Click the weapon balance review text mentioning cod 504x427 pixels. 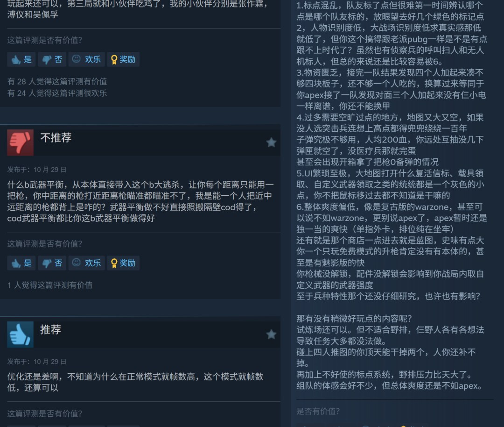[x=140, y=201]
